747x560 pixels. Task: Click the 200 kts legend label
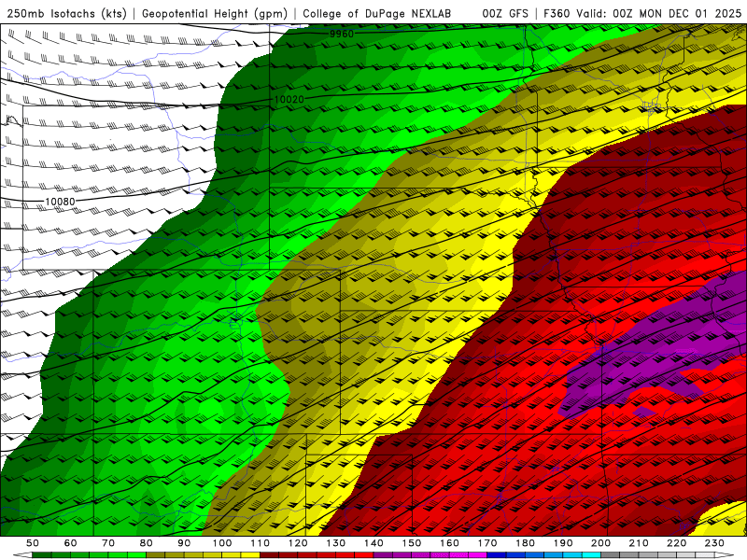pyautogui.click(x=600, y=543)
